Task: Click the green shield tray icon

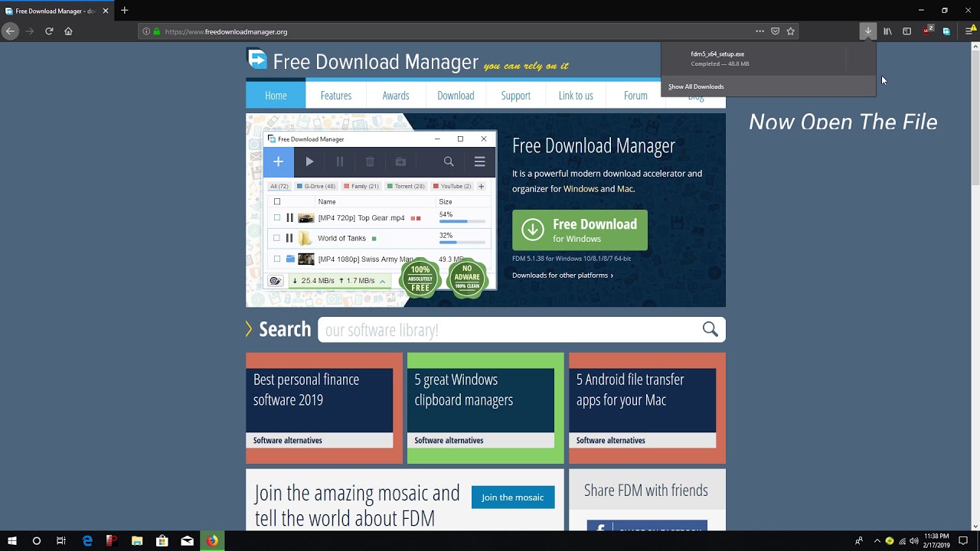Action: pyautogui.click(x=890, y=541)
